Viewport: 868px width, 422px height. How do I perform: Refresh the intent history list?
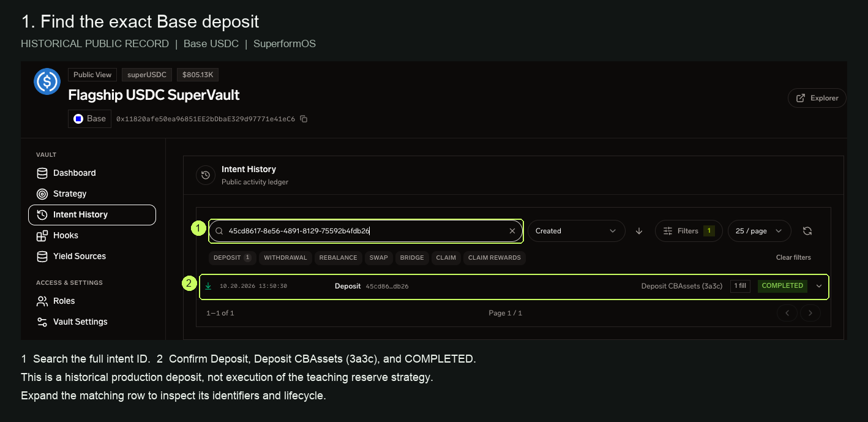(807, 231)
